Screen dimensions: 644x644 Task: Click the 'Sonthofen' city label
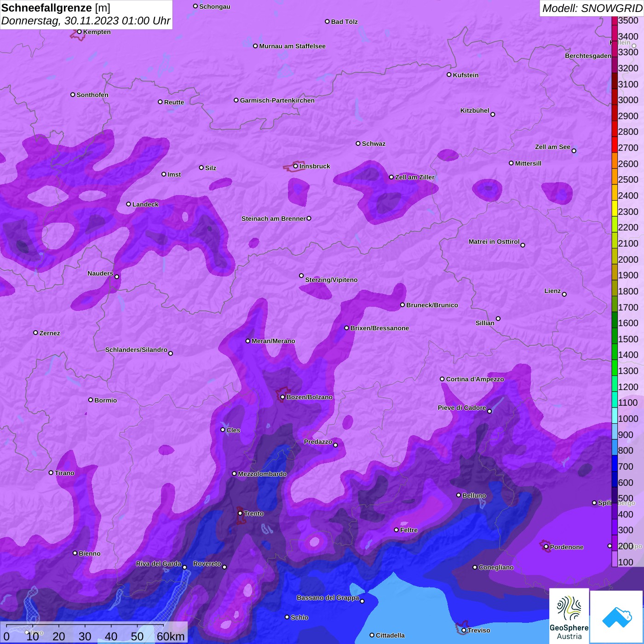(x=92, y=95)
